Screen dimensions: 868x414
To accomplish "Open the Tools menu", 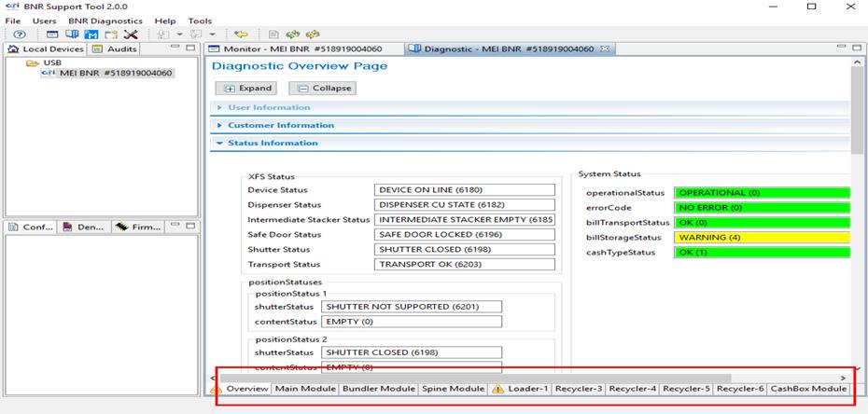I will pyautogui.click(x=200, y=21).
